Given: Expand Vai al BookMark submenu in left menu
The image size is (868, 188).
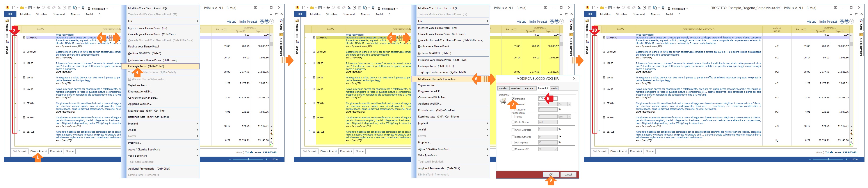Looking at the screenshot, I should (163, 155).
